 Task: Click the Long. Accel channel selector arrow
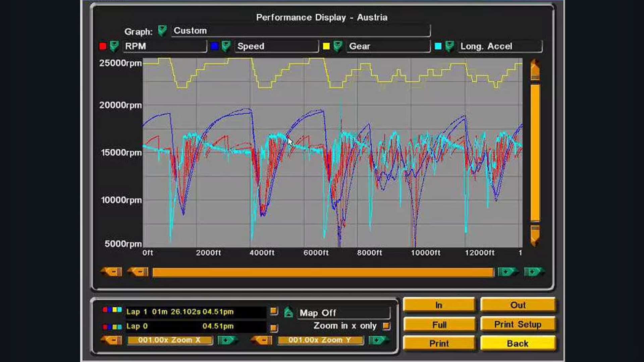click(x=449, y=46)
